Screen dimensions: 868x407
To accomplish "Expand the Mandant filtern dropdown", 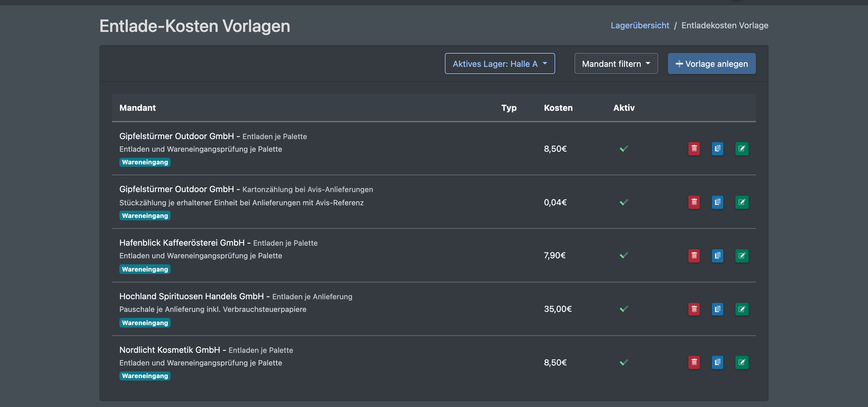I will point(616,64).
